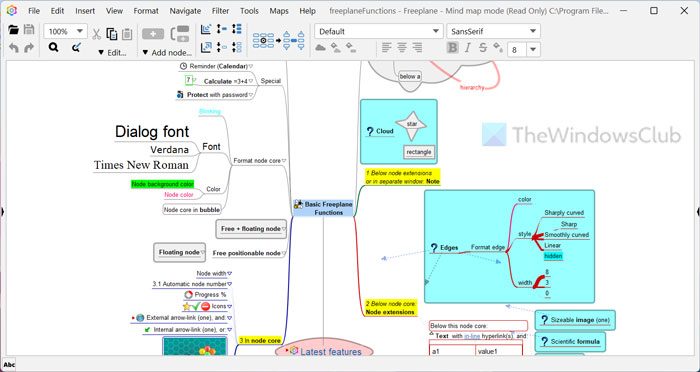
Task: Click the clock icon on Reminder node
Action: click(183, 66)
